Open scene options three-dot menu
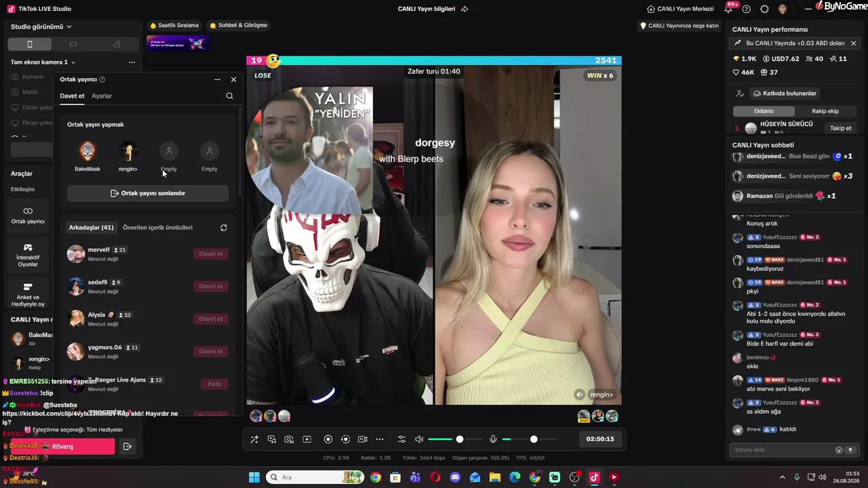868x488 pixels. click(132, 62)
